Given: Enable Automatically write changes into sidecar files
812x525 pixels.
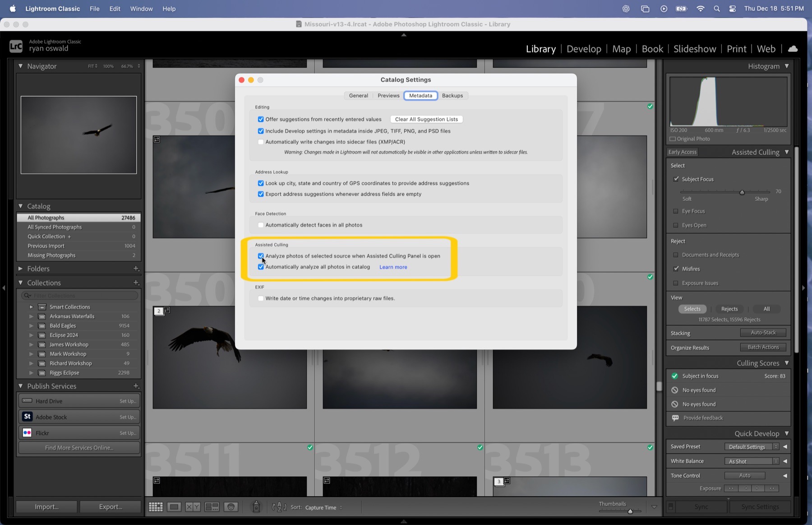Looking at the screenshot, I should point(261,142).
